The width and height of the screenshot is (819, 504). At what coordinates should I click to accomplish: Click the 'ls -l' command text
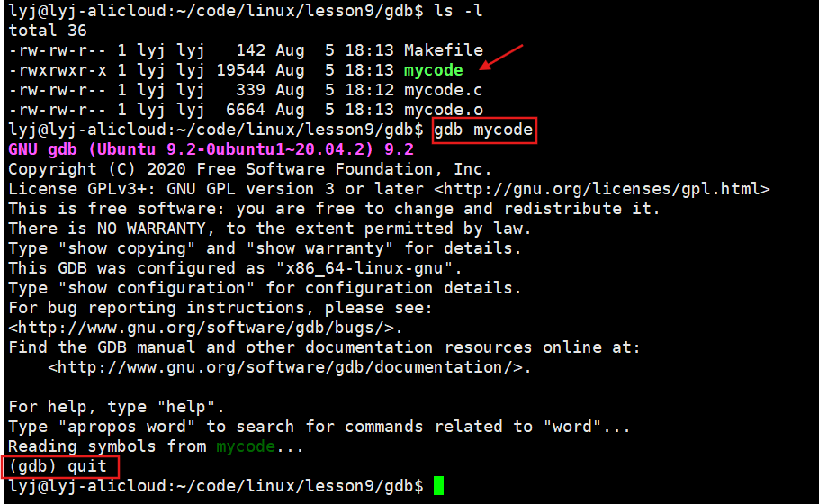pyautogui.click(x=459, y=11)
